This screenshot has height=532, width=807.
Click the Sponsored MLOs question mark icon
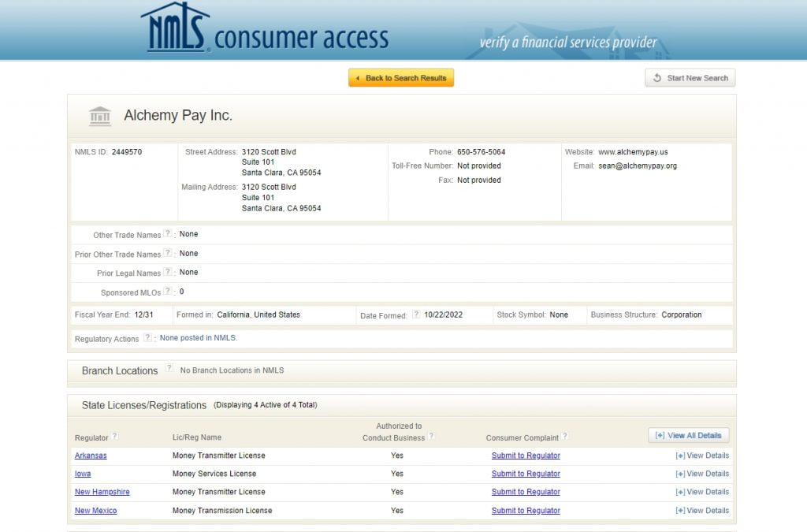click(168, 292)
